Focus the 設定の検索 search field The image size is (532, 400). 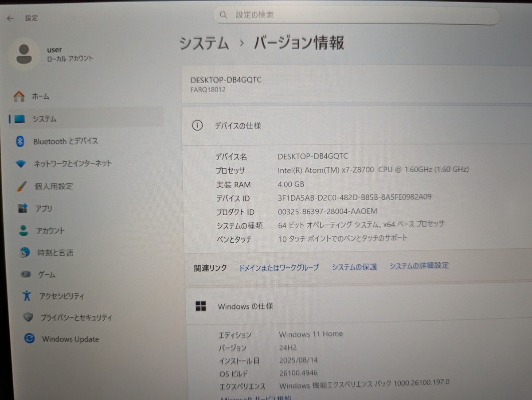pos(356,16)
